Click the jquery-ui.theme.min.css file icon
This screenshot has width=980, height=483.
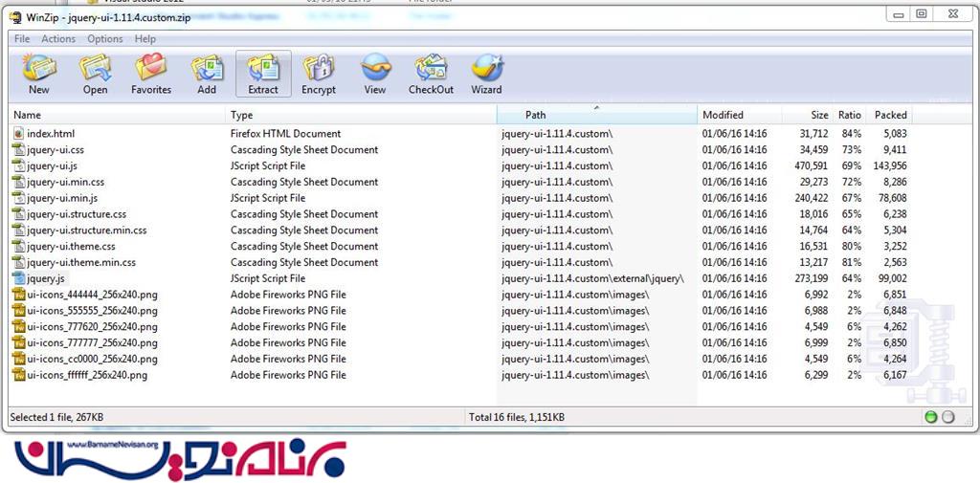point(18,262)
